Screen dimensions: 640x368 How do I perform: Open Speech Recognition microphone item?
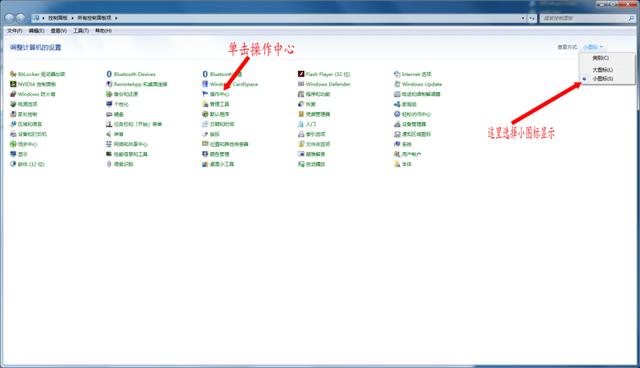[x=120, y=164]
